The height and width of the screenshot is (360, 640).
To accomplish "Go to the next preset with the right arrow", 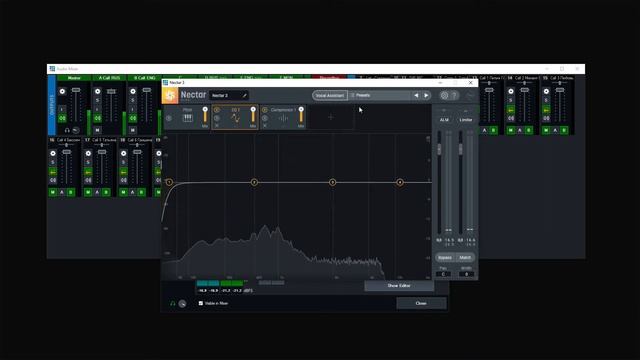I will click(x=426, y=95).
